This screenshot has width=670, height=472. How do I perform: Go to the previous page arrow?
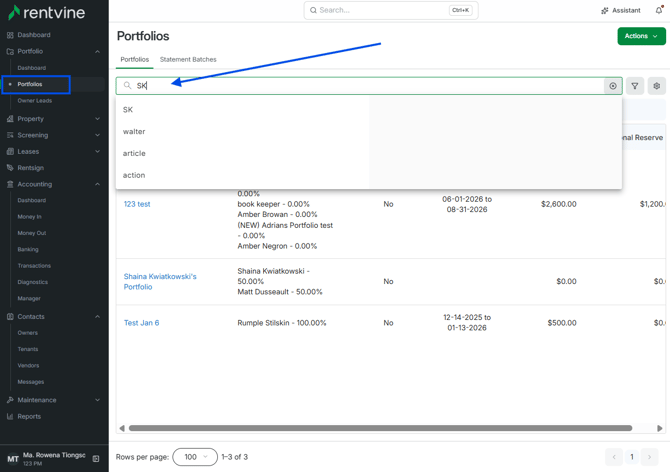click(614, 457)
